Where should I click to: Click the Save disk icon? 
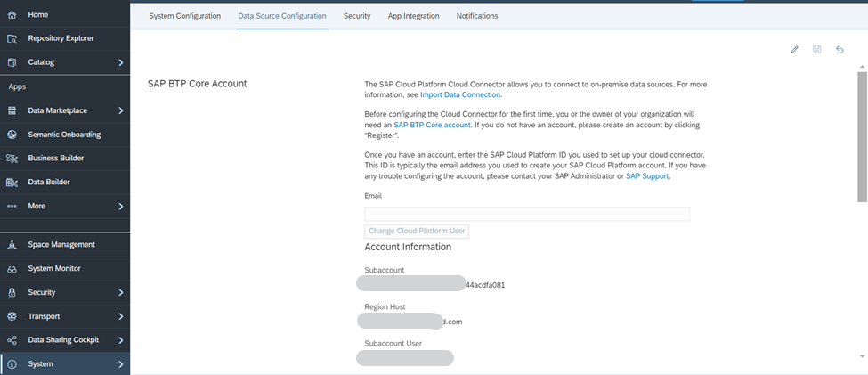pos(817,50)
